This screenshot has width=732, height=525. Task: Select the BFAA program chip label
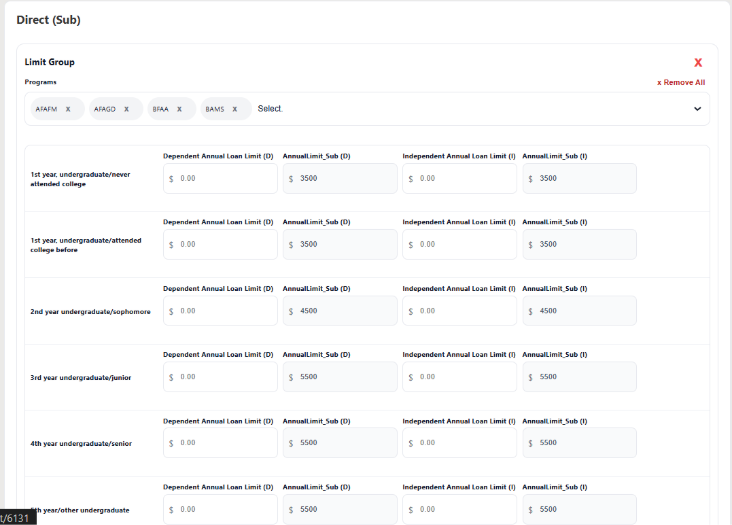pos(160,109)
